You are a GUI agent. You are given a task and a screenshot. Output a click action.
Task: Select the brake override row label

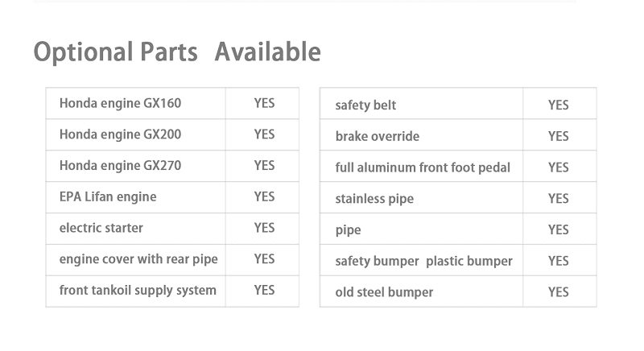point(377,137)
